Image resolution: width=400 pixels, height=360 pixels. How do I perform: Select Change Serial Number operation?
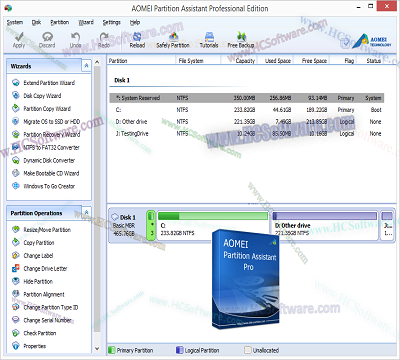pos(47,320)
